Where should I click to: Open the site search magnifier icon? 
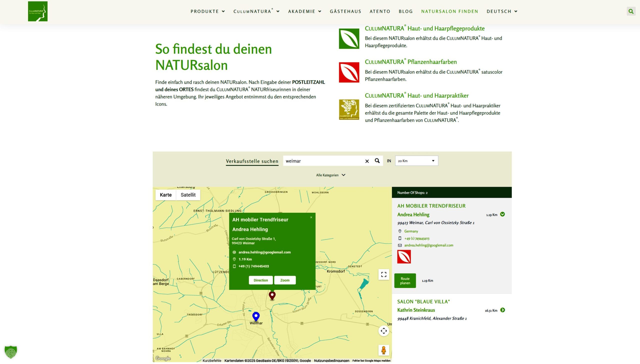click(x=631, y=11)
